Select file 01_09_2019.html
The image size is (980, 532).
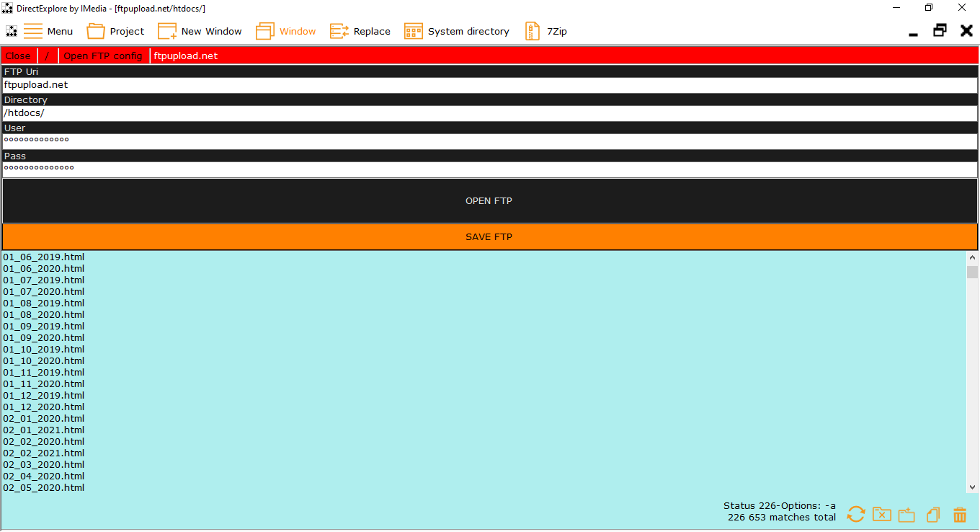[44, 327]
